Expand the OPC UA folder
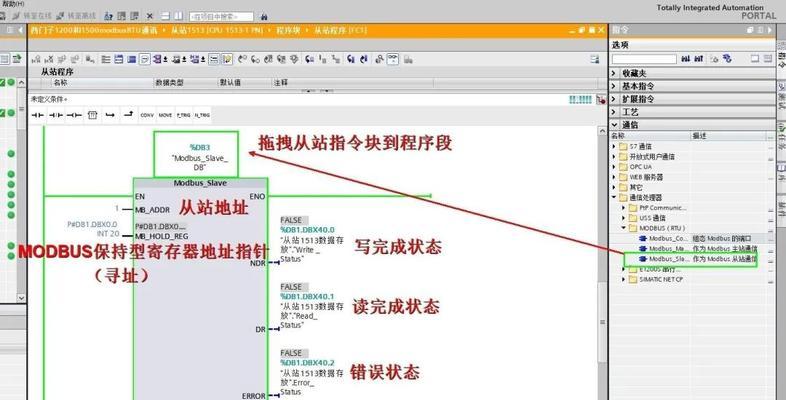The image size is (786, 400). coord(614,167)
